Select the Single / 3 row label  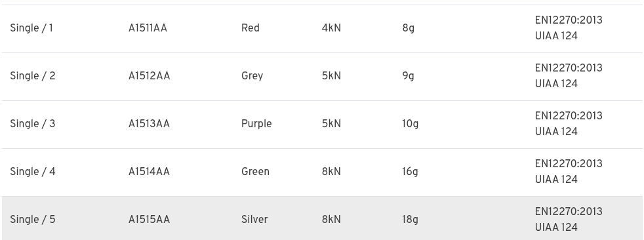[32, 124]
